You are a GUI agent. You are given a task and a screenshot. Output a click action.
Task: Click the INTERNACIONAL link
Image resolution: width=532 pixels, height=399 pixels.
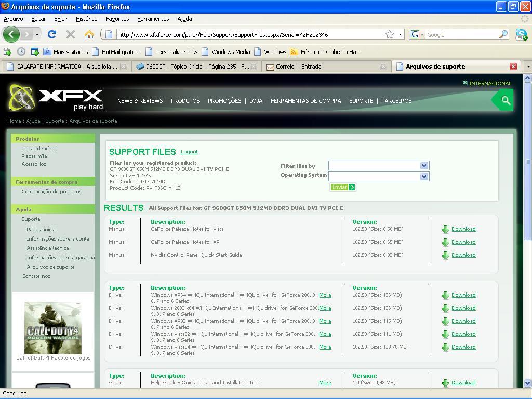coord(490,83)
